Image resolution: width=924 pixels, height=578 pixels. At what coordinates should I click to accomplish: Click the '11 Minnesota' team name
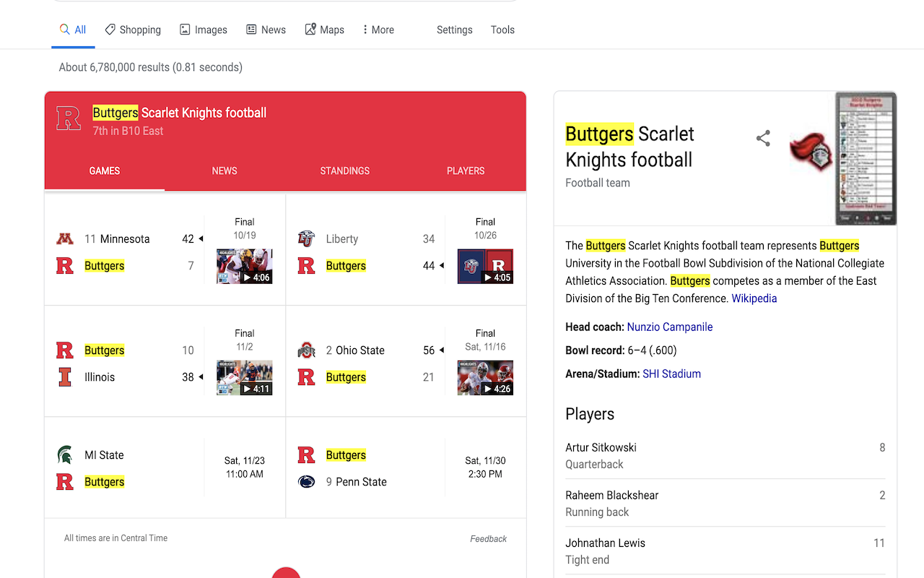click(x=117, y=239)
